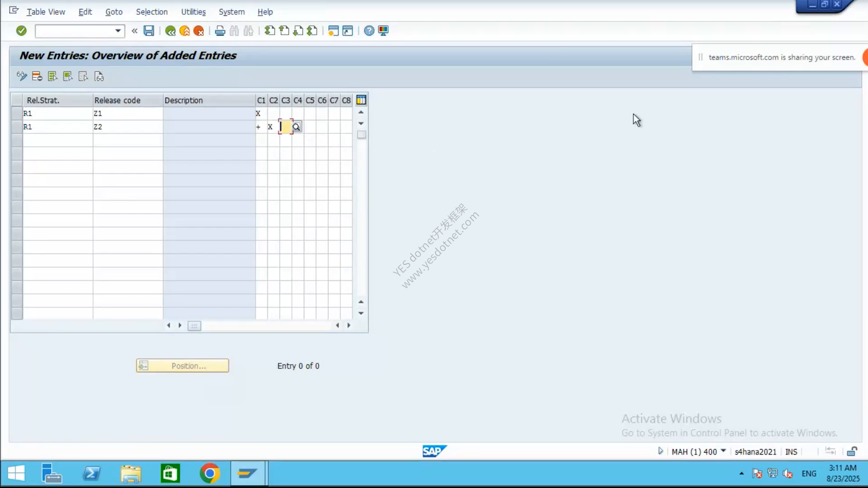Select the first R1 Z1 row selector

point(17,113)
